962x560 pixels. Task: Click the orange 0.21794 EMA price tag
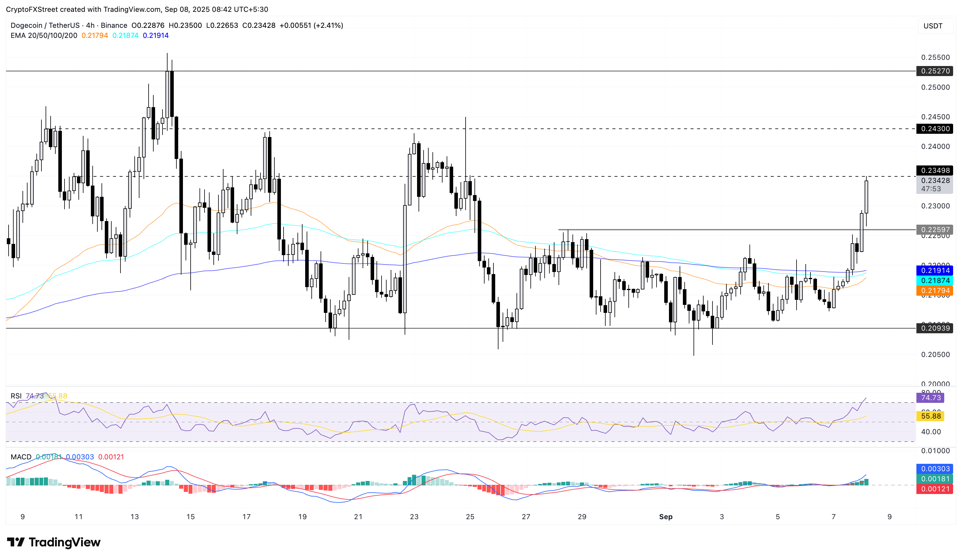point(935,290)
